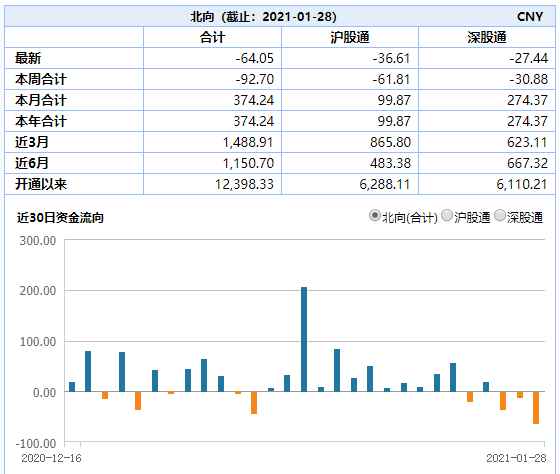Screen dimensions: 560x474
Task: Select the 深股通 radio button
Action: pos(500,216)
